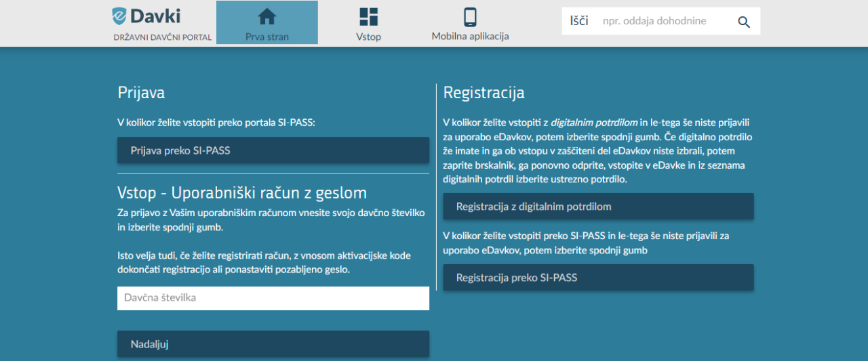This screenshot has height=361, width=868.
Task: Select the Registracija preko SI-PASS button
Action: [598, 278]
